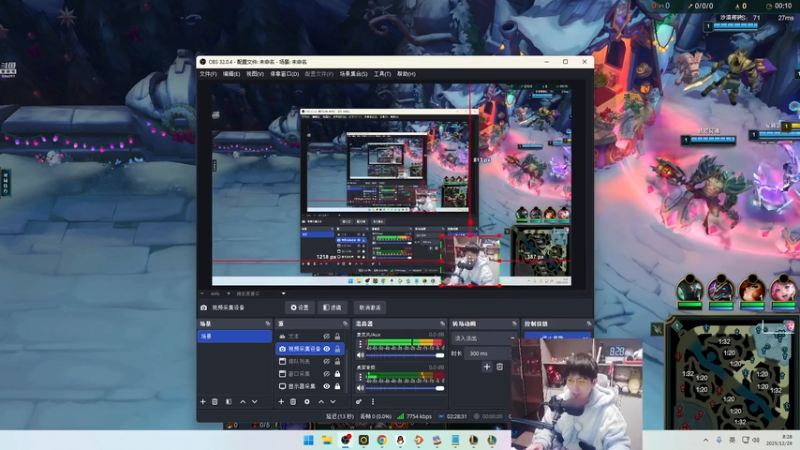Mute the bottom audio mixer channel
The width and height of the screenshot is (800, 450).
pos(361,388)
